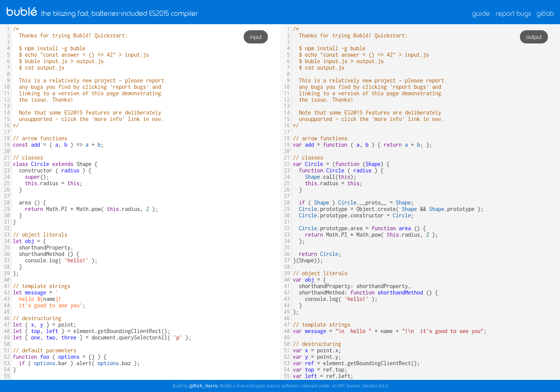Click input comment '// object literals'
Viewport: 560px width, 392px height.
click(40, 235)
